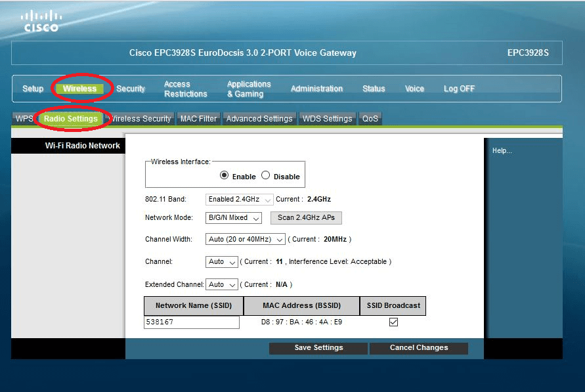
Task: Switch to the Wireless Security tab
Action: pos(141,119)
